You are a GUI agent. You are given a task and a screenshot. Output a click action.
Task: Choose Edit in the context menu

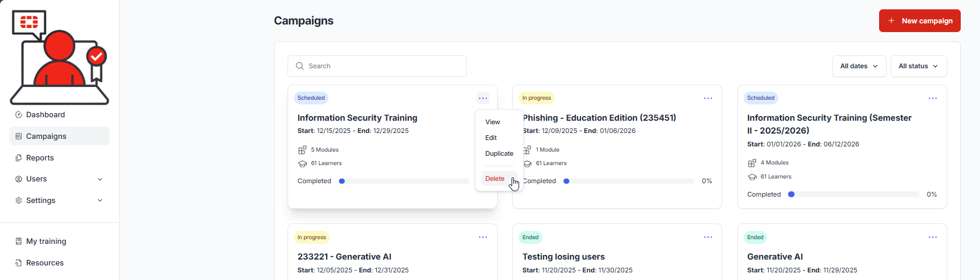(x=491, y=138)
